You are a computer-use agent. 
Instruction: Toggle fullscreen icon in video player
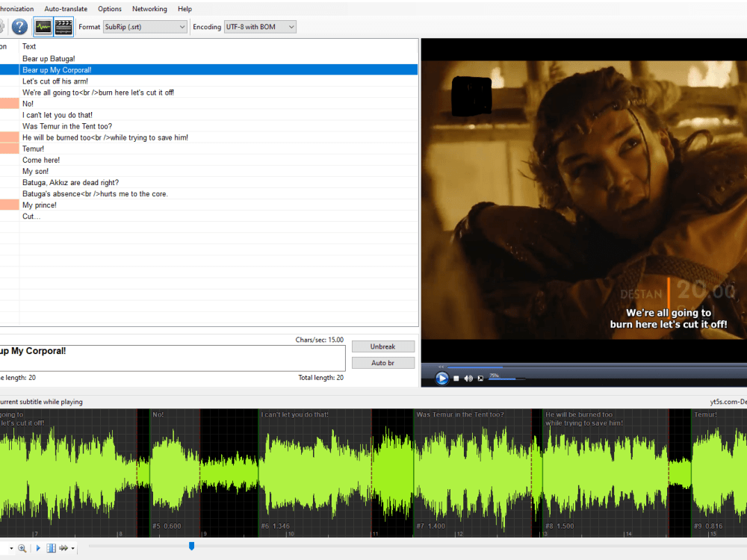pyautogui.click(x=480, y=378)
